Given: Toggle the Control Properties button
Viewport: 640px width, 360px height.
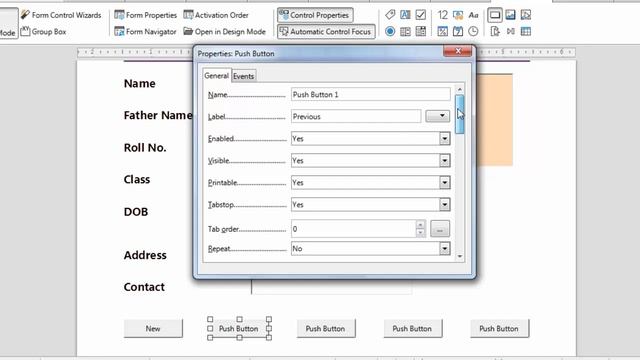Looking at the screenshot, I should [315, 15].
